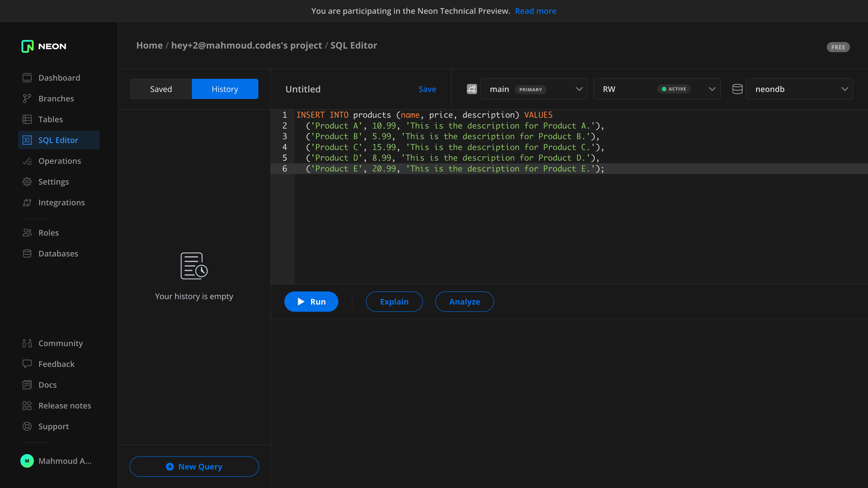This screenshot has width=868, height=488.
Task: Open Roles from the sidebar
Action: (48, 233)
